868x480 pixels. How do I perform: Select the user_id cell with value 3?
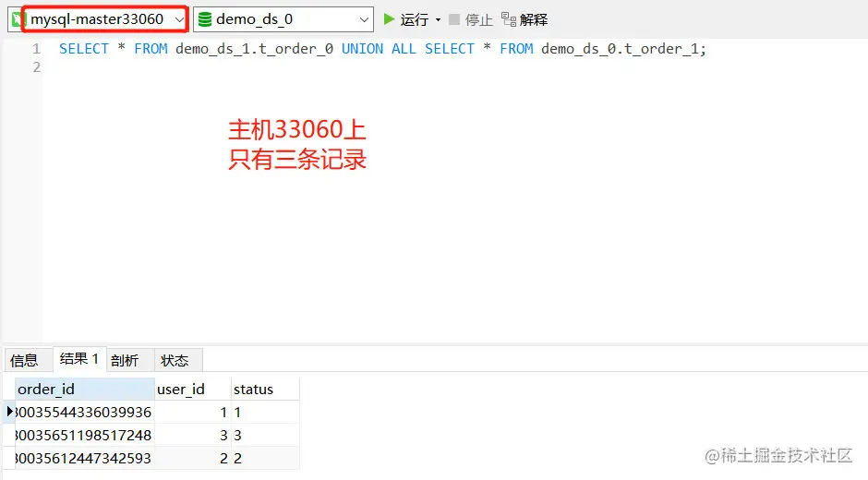193,435
